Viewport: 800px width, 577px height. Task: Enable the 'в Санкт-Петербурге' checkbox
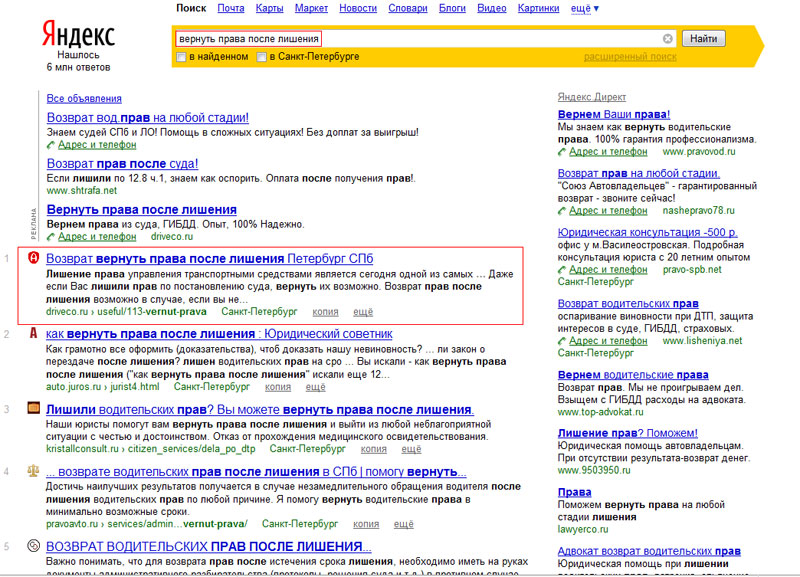(262, 57)
